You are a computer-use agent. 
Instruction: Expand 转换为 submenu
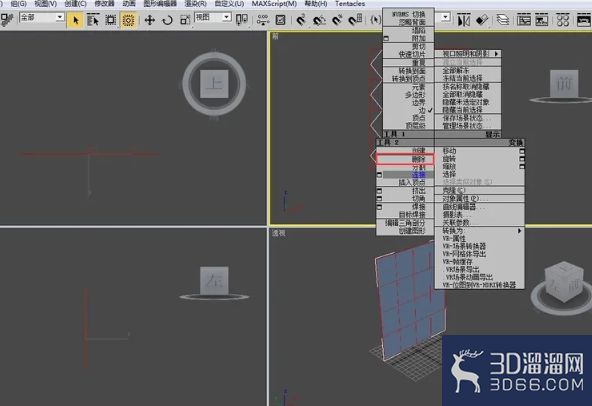[479, 230]
